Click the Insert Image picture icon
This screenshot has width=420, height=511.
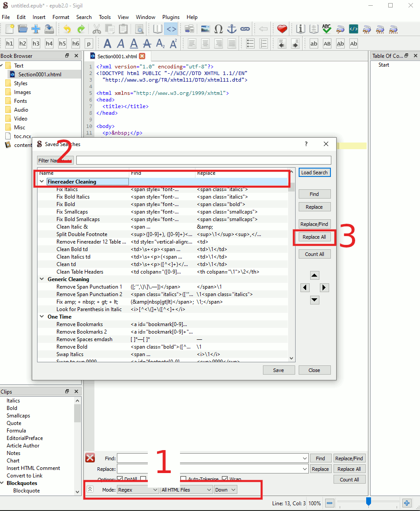[205, 29]
